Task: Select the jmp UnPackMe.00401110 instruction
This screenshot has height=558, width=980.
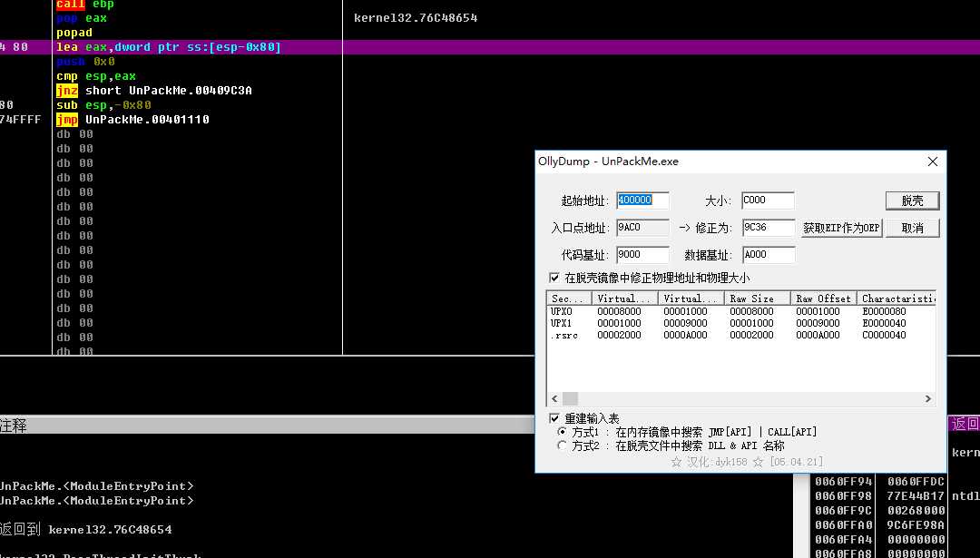Action: (132, 120)
